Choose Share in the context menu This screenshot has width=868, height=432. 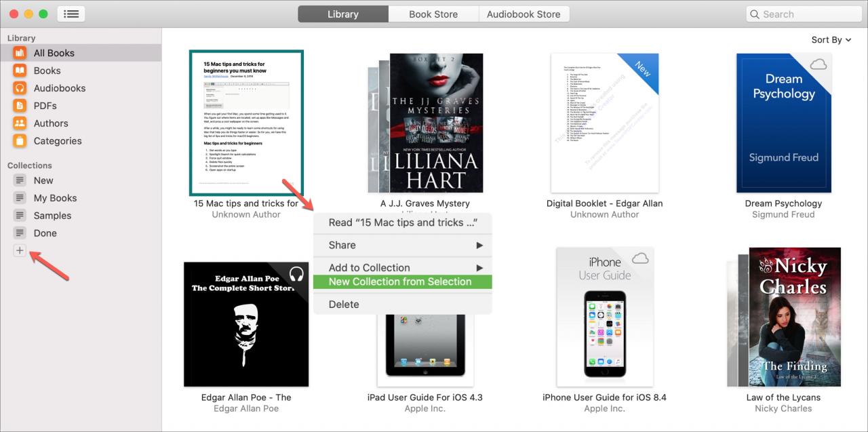click(403, 246)
